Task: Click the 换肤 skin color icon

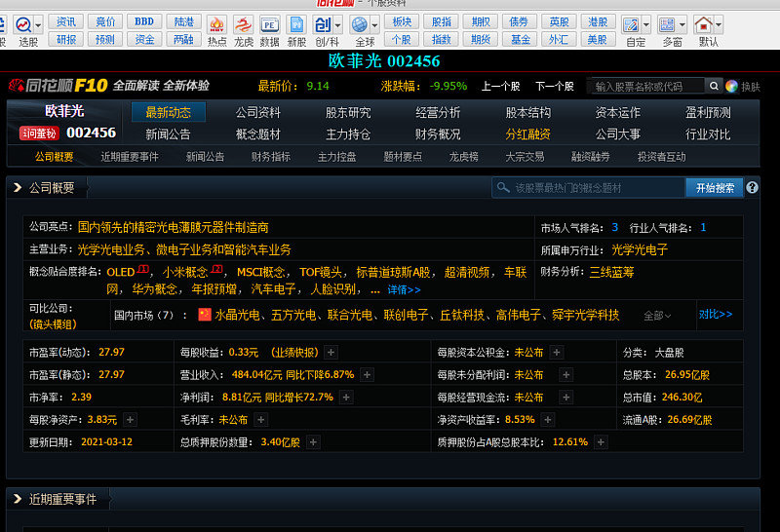Action: click(x=731, y=86)
